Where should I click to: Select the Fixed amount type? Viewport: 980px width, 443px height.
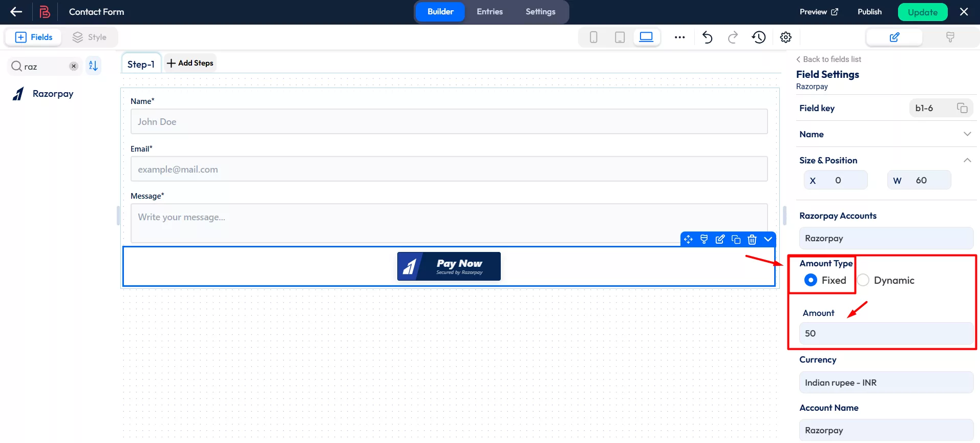click(x=811, y=280)
